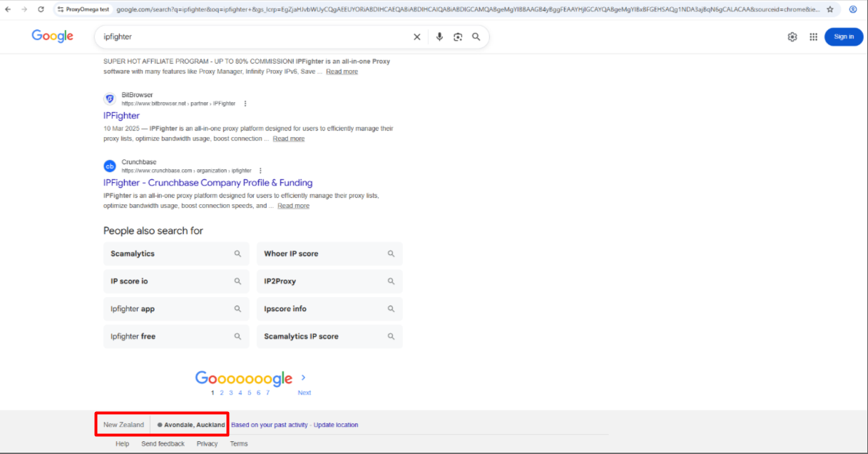Click the search icon on Ipscore info suggestion
This screenshot has width=868, height=454.
click(391, 309)
